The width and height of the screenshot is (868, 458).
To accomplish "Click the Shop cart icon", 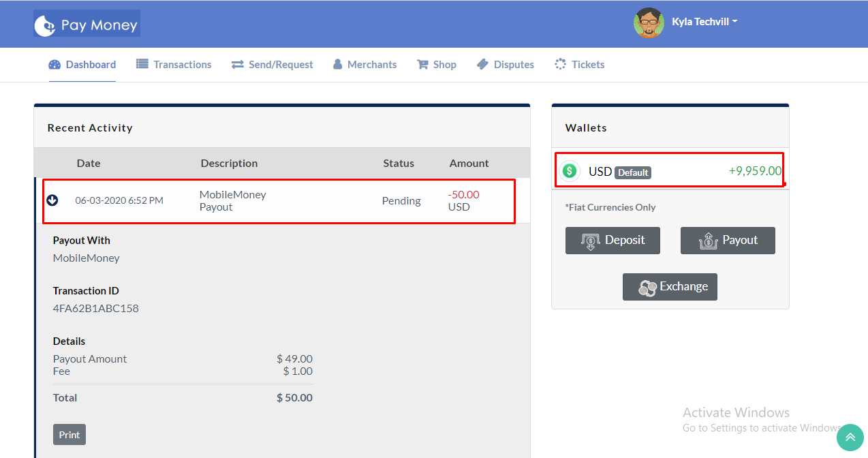I will (422, 64).
